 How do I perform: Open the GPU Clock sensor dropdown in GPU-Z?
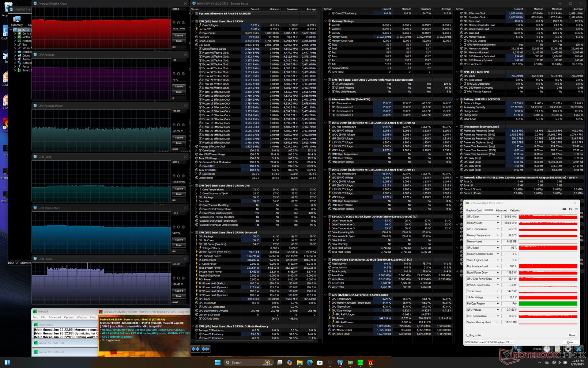click(498, 217)
